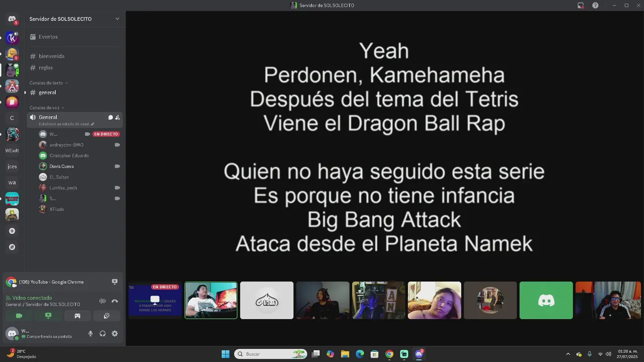Toggle the screen share button in voice panel
644x362 pixels.
pyautogui.click(x=48, y=316)
